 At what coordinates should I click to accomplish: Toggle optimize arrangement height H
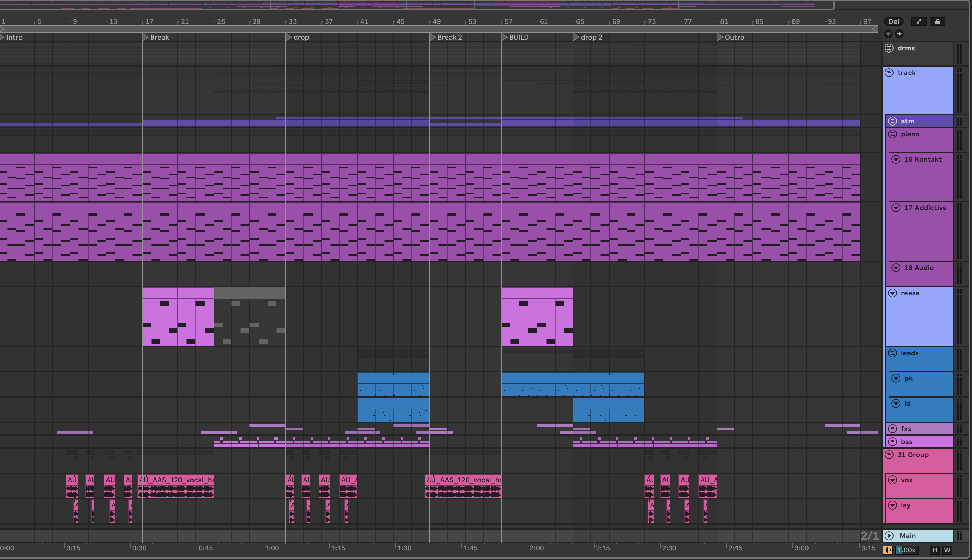click(935, 550)
